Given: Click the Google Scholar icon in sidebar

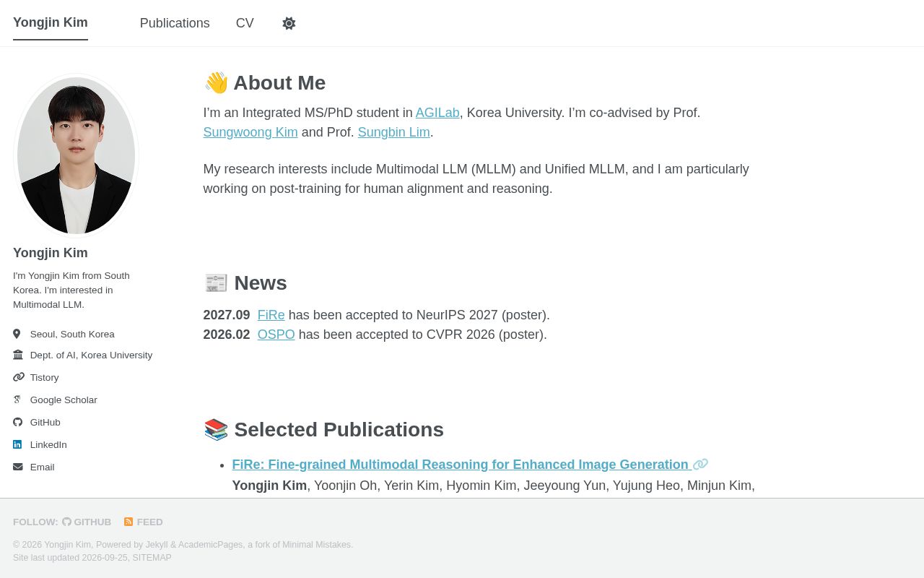Looking at the screenshot, I should [17, 400].
